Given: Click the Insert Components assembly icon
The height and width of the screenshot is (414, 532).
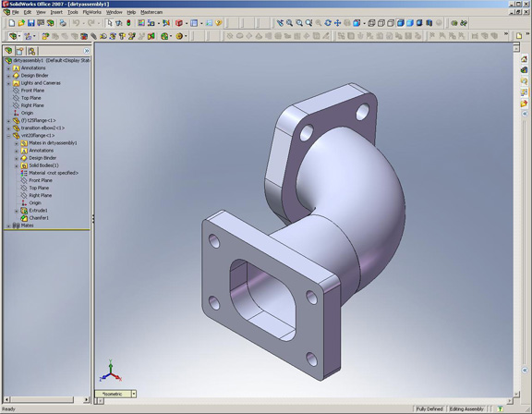Looking at the screenshot, I should pos(45,36).
